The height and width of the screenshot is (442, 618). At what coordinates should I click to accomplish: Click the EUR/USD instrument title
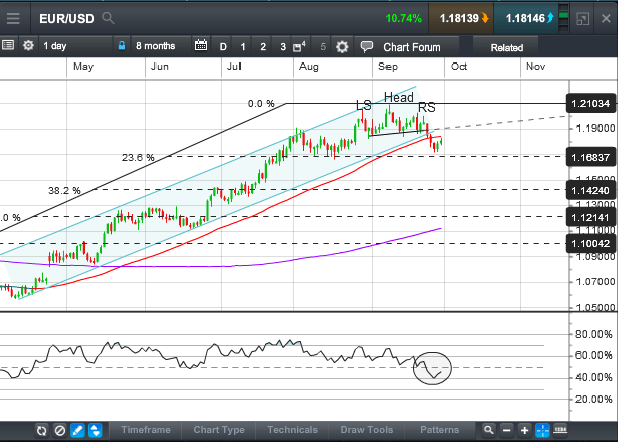(x=67, y=19)
